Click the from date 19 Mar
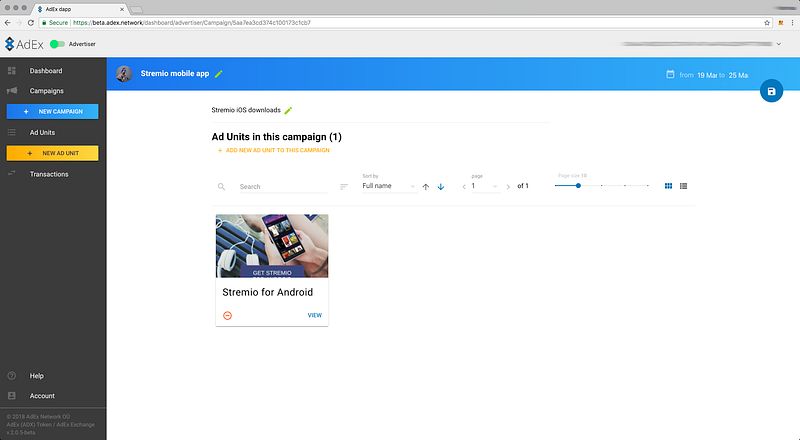 (x=707, y=75)
